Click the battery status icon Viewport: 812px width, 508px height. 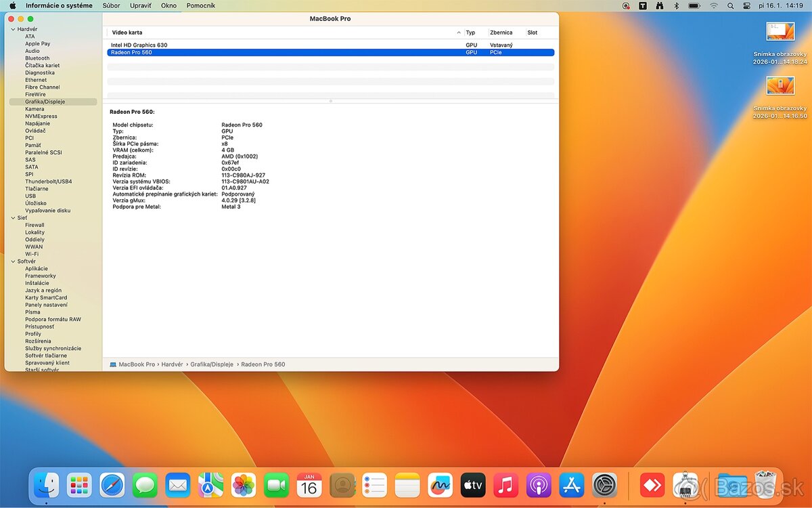[x=694, y=5]
